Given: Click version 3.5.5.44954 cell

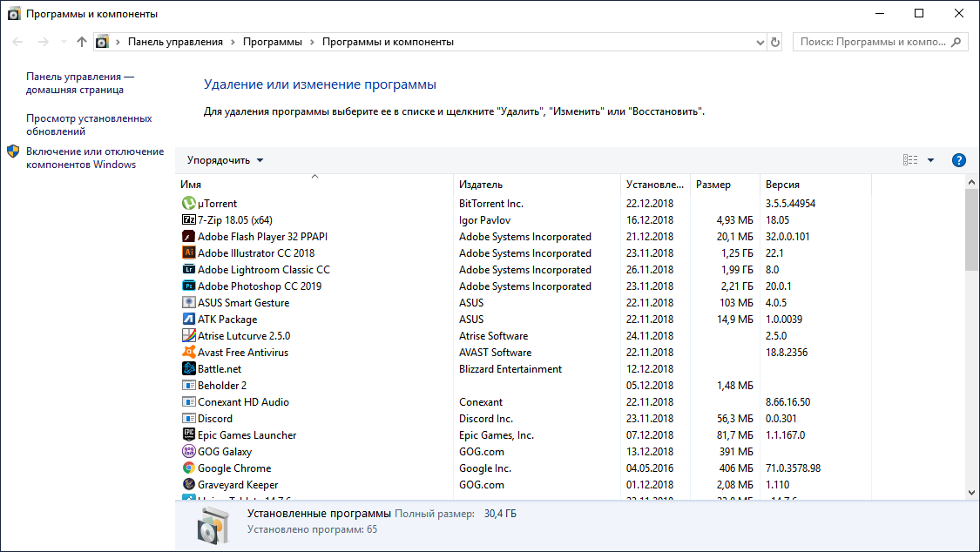Looking at the screenshot, I should pyautogui.click(x=790, y=204).
